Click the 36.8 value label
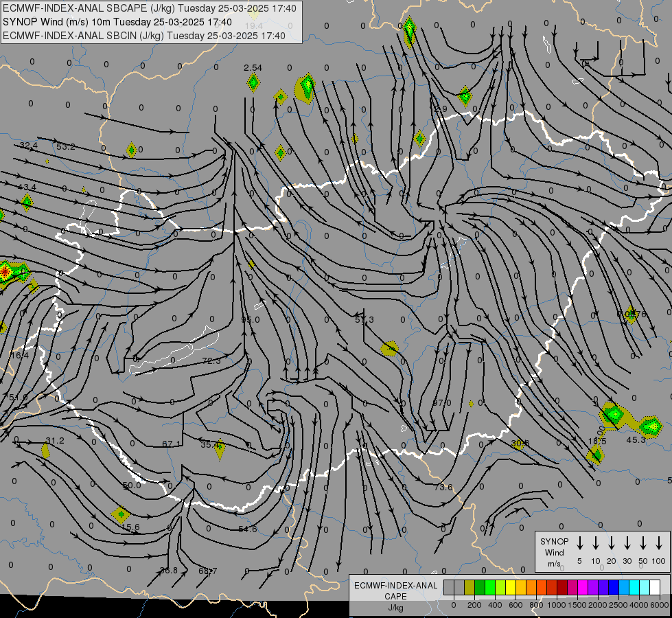Screen dimensions: 672x618 coord(168,571)
